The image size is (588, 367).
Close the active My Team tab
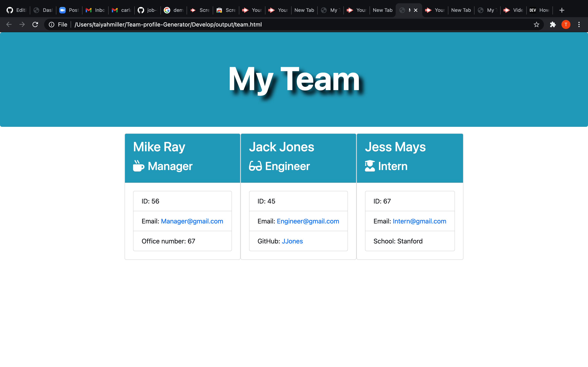pos(416,10)
